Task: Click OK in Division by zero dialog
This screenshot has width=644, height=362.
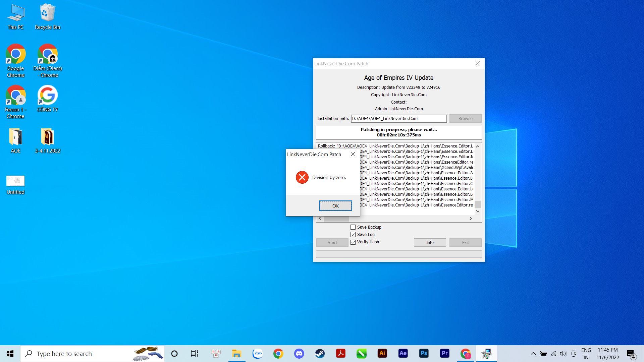Action: (x=335, y=205)
